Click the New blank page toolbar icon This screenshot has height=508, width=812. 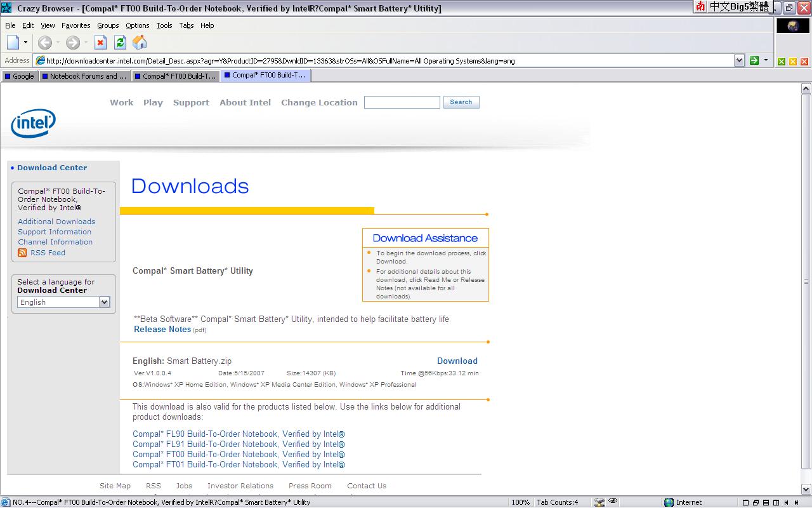[x=13, y=43]
